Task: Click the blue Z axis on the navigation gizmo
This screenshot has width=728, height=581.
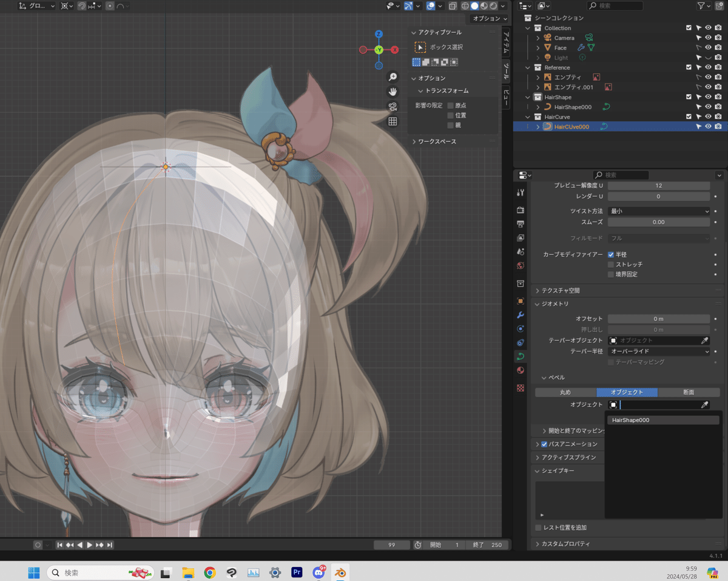Action: [379, 34]
